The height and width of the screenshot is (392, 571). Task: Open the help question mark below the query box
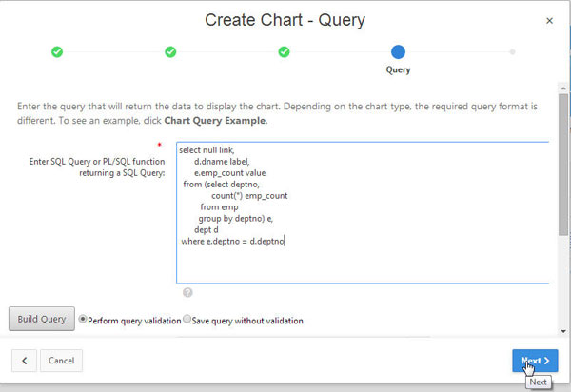coord(187,292)
